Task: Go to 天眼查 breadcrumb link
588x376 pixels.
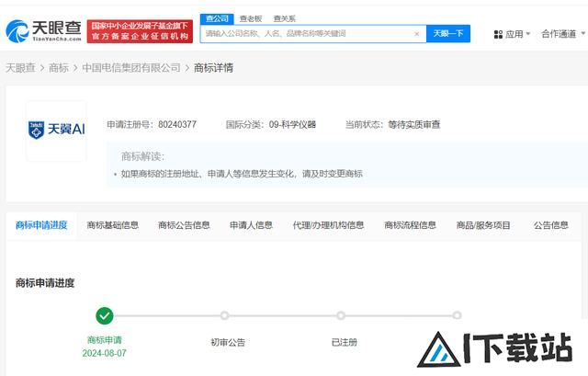Action: tap(20, 68)
